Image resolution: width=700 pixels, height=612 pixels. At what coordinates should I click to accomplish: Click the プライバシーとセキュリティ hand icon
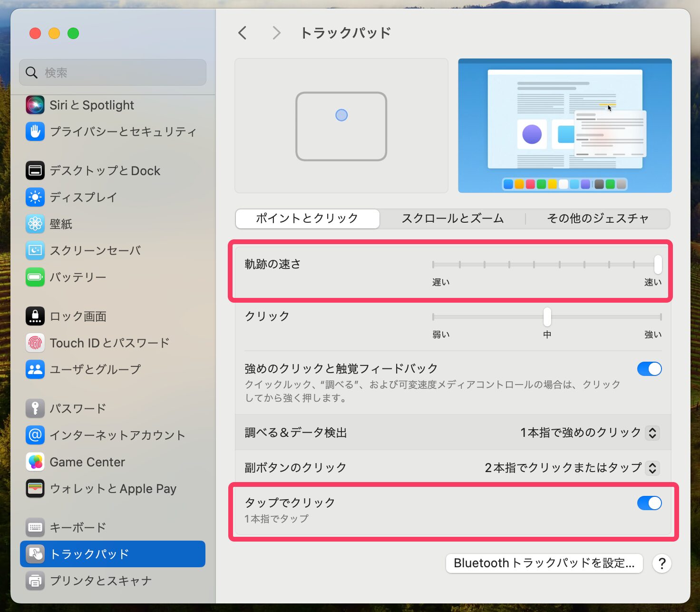point(35,131)
